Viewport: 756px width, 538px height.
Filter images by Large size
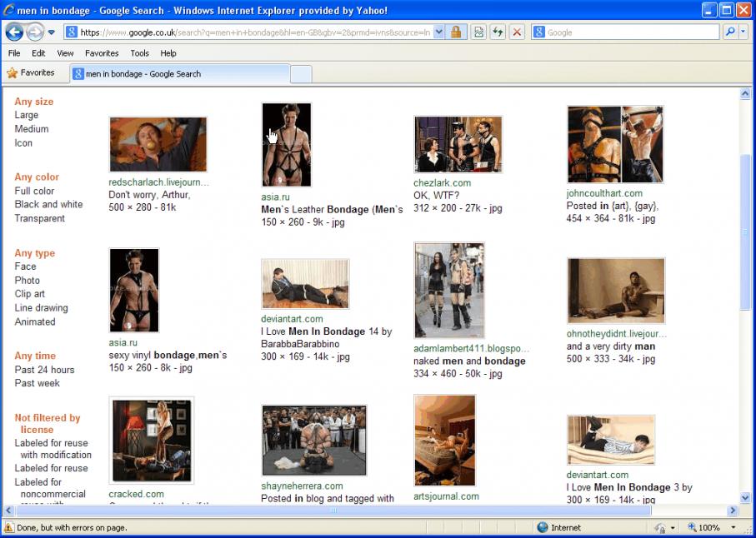click(26, 115)
